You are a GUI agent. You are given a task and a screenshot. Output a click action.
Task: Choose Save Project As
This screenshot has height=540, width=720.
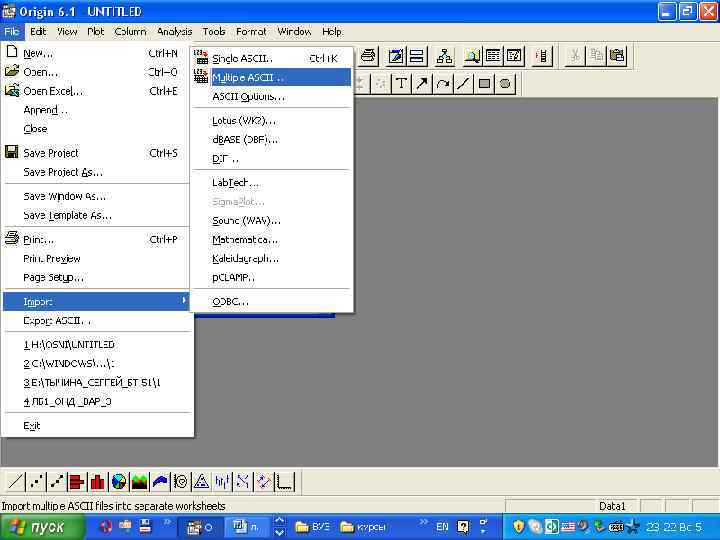(x=96, y=172)
